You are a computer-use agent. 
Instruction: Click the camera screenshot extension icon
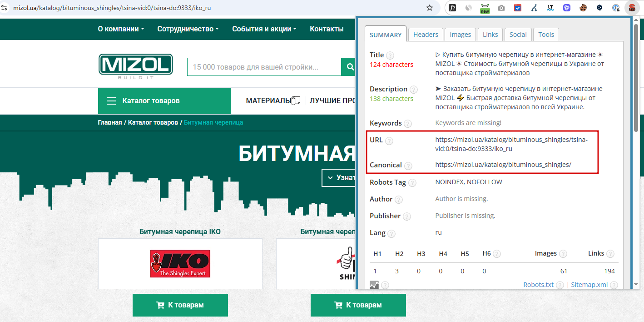501,8
